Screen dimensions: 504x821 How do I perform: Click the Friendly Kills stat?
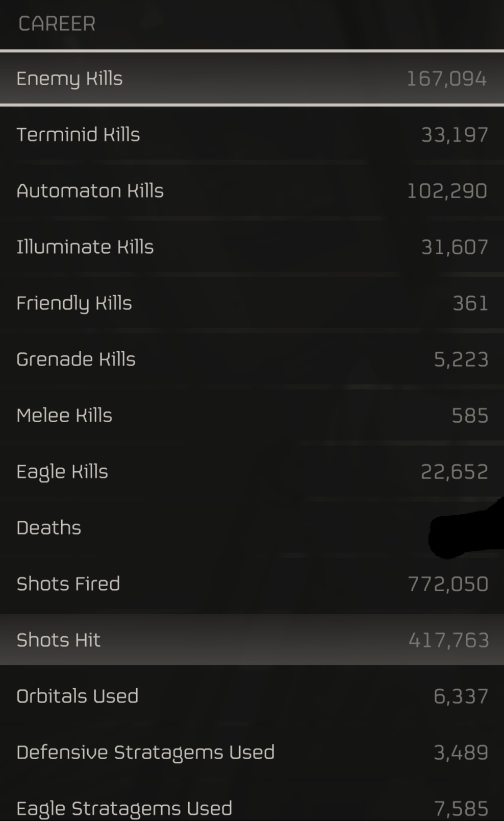pyautogui.click(x=252, y=303)
